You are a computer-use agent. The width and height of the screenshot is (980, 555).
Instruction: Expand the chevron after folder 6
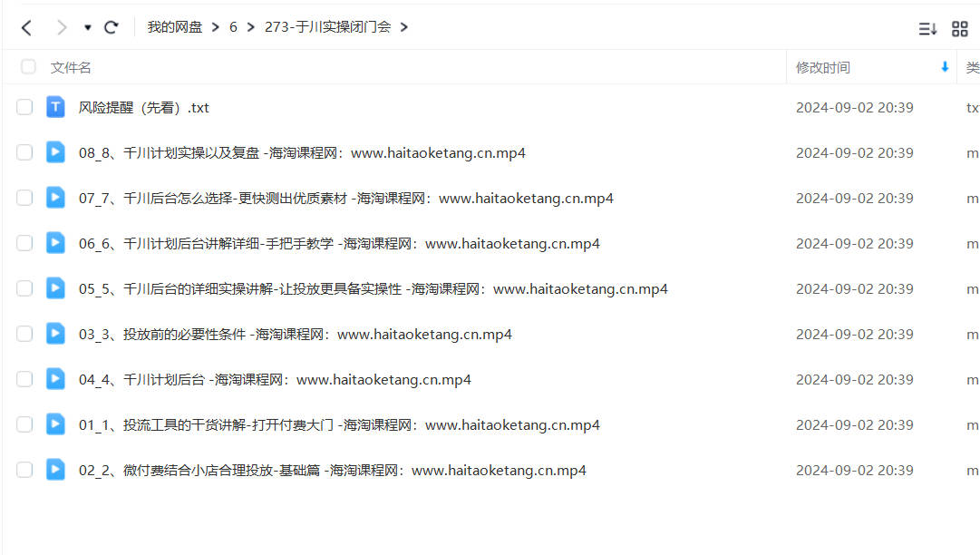click(250, 27)
